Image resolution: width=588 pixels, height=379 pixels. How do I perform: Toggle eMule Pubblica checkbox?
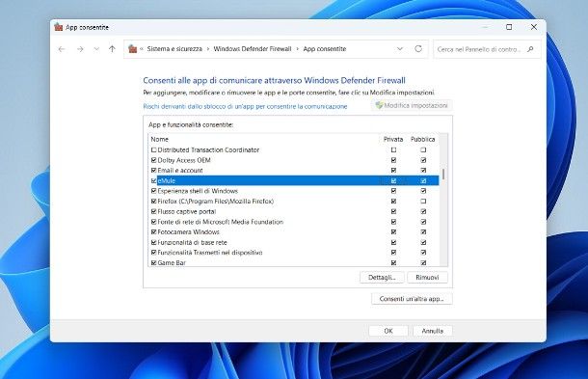423,181
